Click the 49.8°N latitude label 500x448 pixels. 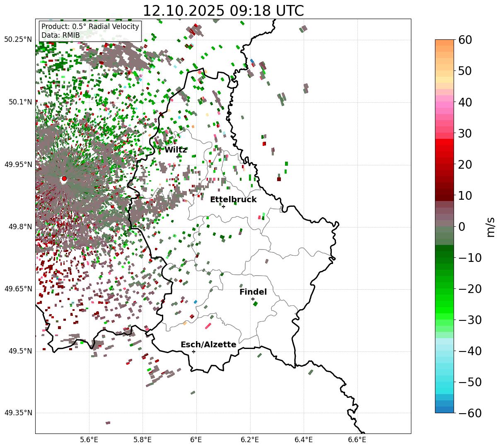pyautogui.click(x=20, y=227)
